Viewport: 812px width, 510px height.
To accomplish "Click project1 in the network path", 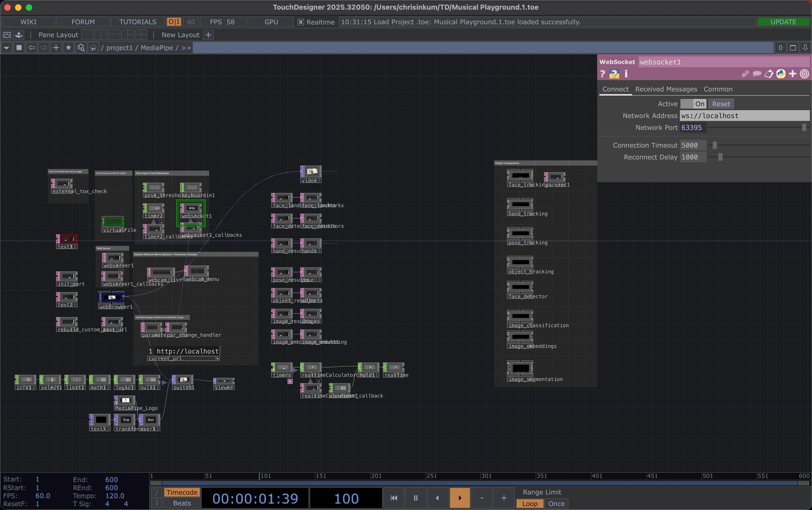I will [119, 48].
